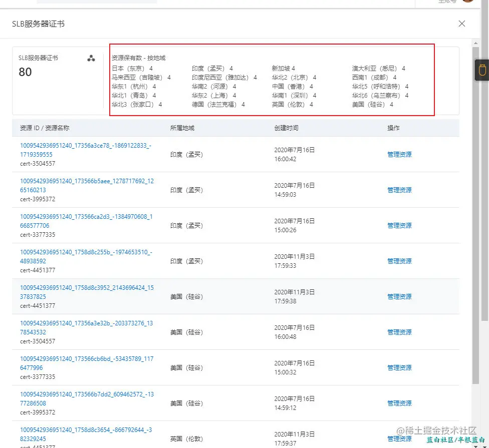The image size is (489, 448).
Task: Open resource ID ending 37837825
Action: tap(87, 292)
